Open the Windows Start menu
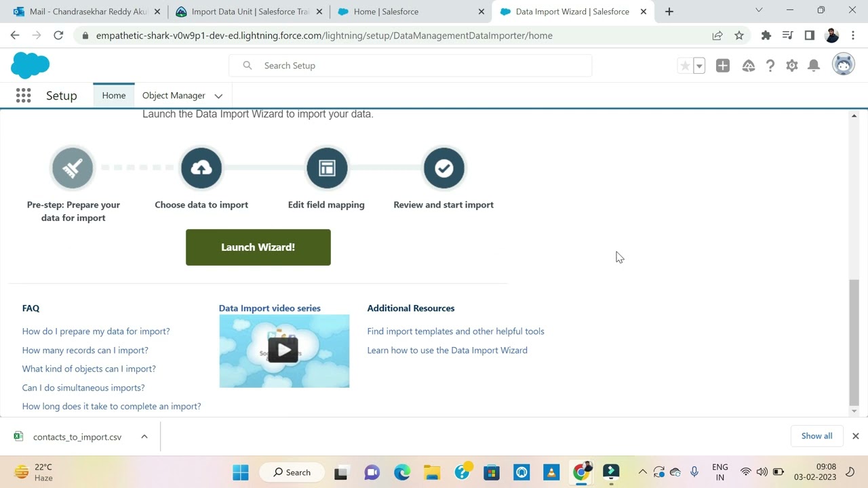Image resolution: width=868 pixels, height=488 pixels. coord(241,472)
